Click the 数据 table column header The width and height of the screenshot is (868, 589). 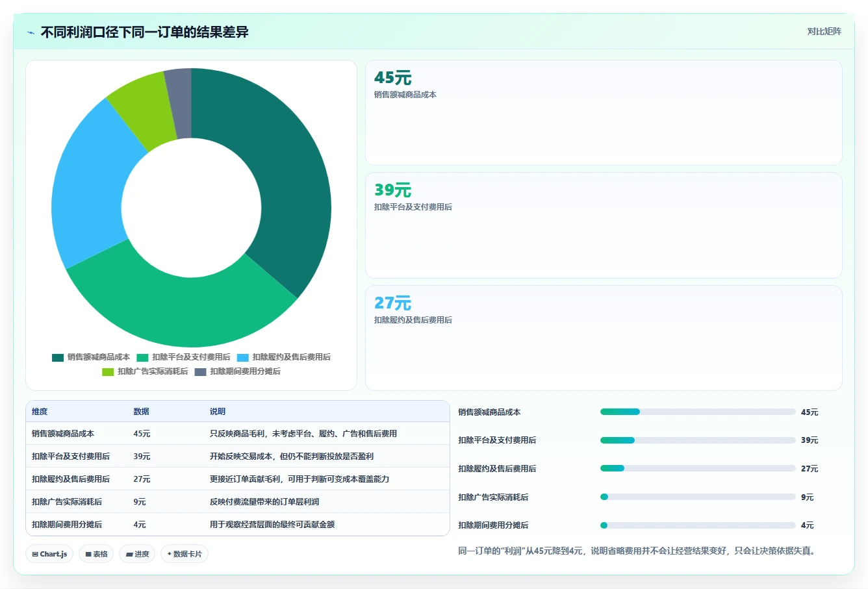[x=142, y=412]
